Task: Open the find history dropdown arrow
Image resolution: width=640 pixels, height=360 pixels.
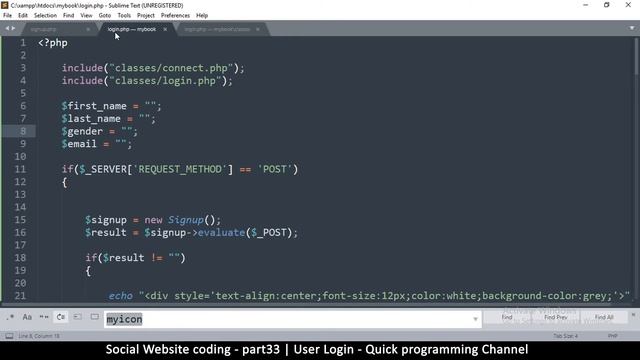Action: 475,319
